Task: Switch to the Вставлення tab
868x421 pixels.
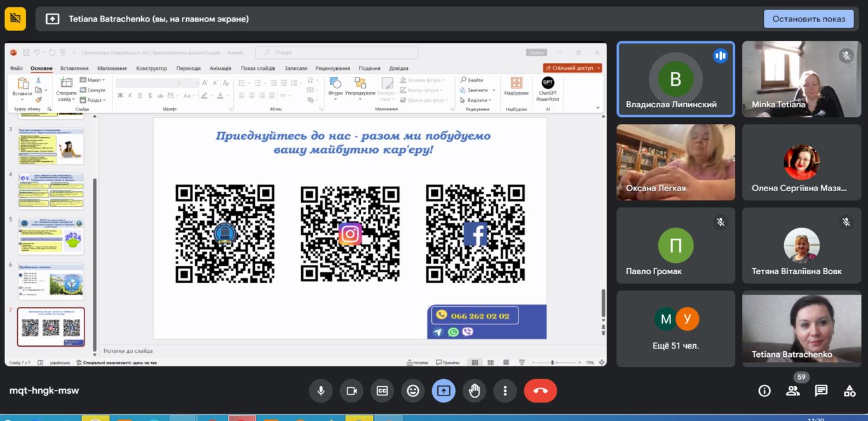Action: pyautogui.click(x=74, y=68)
